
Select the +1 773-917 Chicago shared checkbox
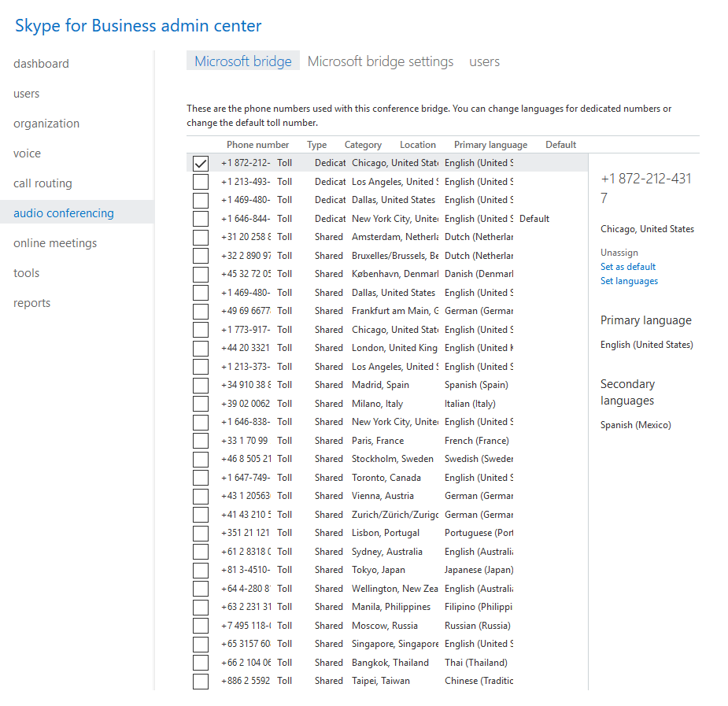201,330
